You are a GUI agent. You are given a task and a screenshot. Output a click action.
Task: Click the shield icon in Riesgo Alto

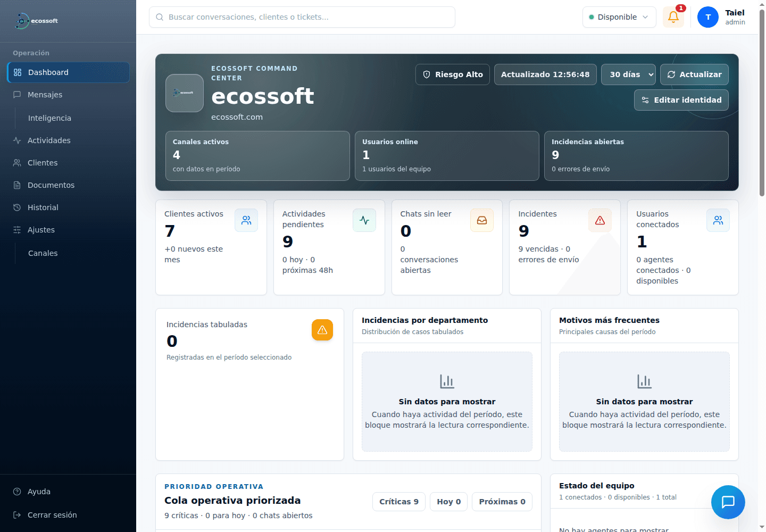click(x=427, y=74)
